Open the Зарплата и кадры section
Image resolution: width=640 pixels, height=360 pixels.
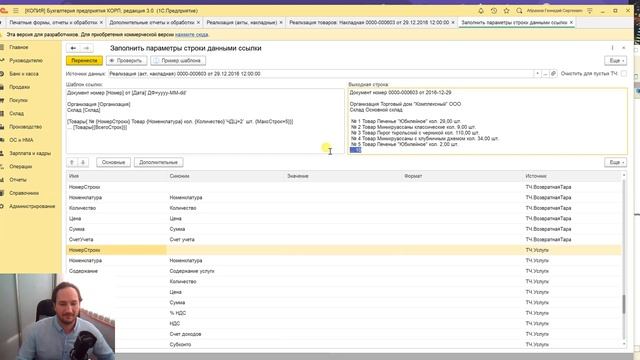pyautogui.click(x=30, y=153)
